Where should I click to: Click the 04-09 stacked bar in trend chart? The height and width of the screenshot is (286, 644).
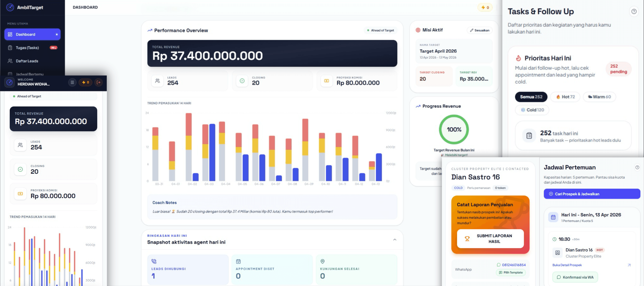tap(305, 150)
